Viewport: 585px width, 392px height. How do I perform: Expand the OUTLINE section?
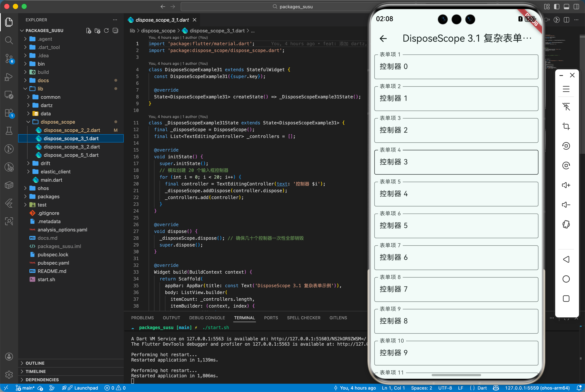[35, 363]
